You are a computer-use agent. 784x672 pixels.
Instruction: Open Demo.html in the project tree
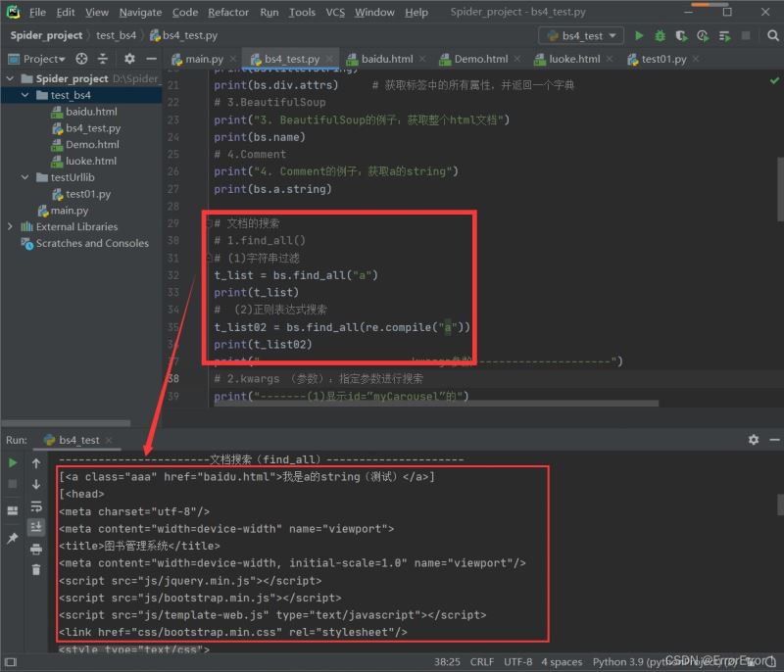[92, 144]
